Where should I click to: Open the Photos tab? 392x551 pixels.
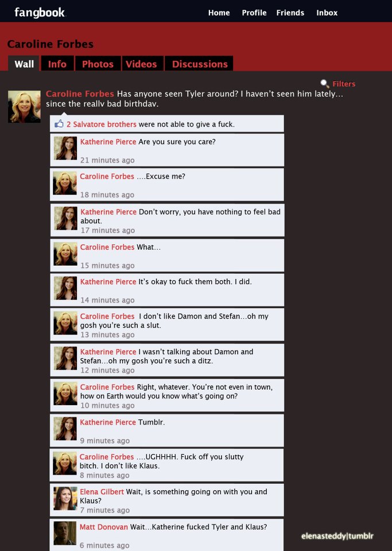point(98,64)
